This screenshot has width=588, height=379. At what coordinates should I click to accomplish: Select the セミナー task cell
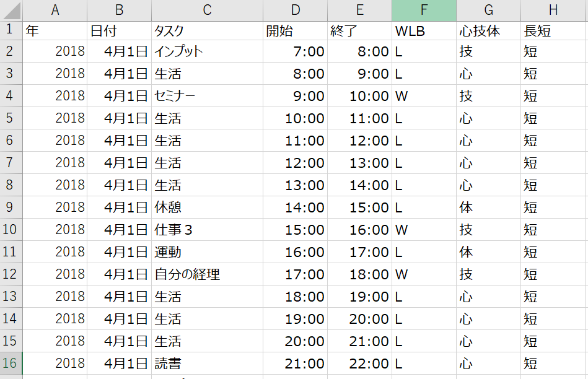(208, 95)
